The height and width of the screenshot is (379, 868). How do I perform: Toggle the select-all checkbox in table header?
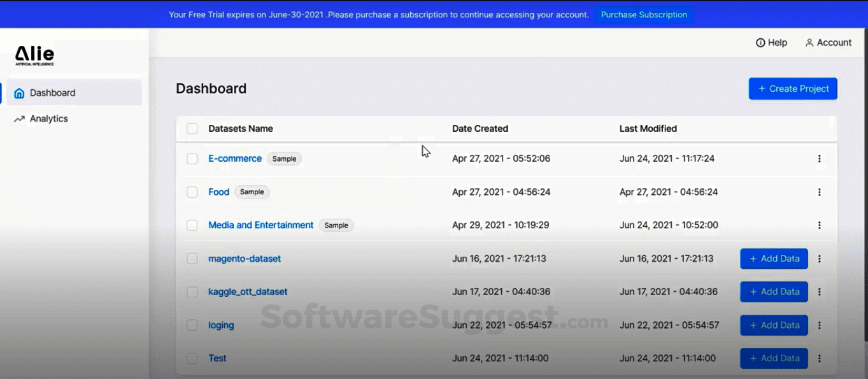pyautogui.click(x=192, y=128)
